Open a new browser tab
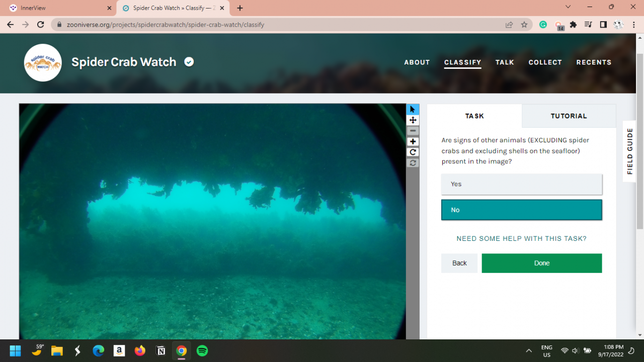Screen dimensions: 644x362 [240, 8]
